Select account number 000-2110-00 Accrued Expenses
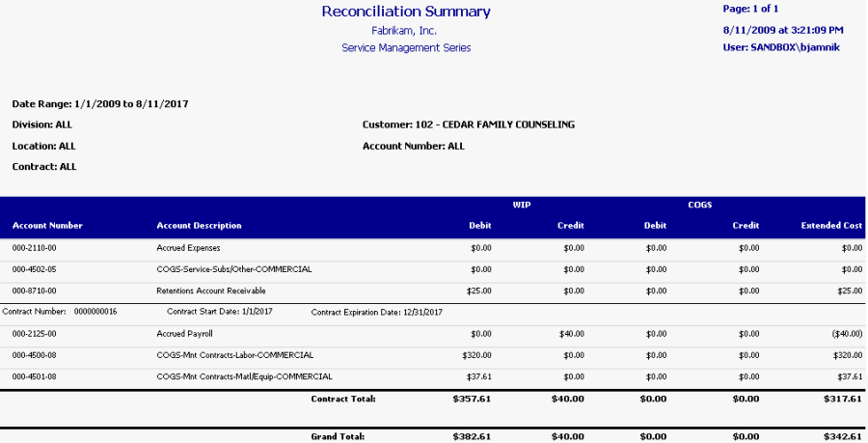The width and height of the screenshot is (868, 443). tap(35, 248)
